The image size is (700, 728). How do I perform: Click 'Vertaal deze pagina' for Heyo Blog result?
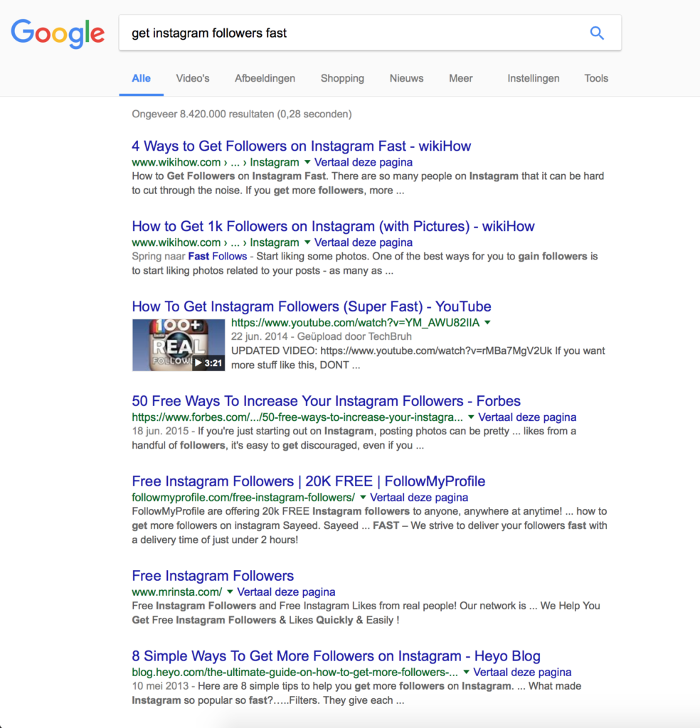522,673
